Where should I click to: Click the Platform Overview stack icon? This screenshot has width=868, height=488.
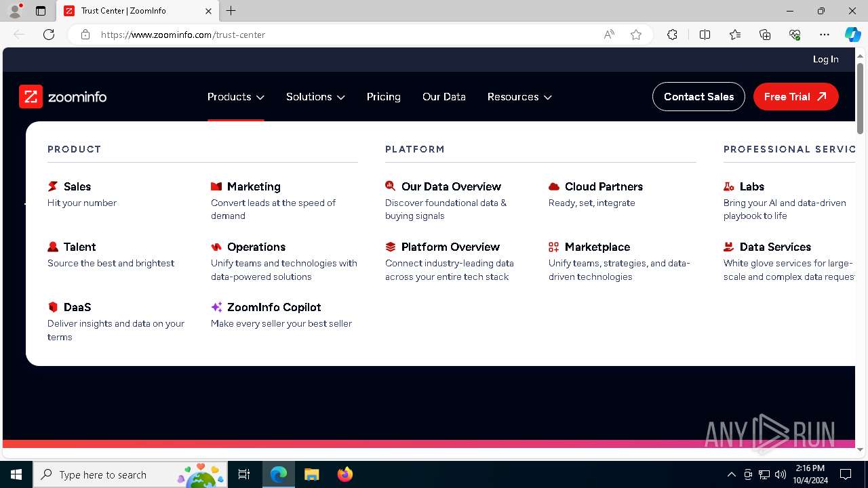click(x=391, y=247)
